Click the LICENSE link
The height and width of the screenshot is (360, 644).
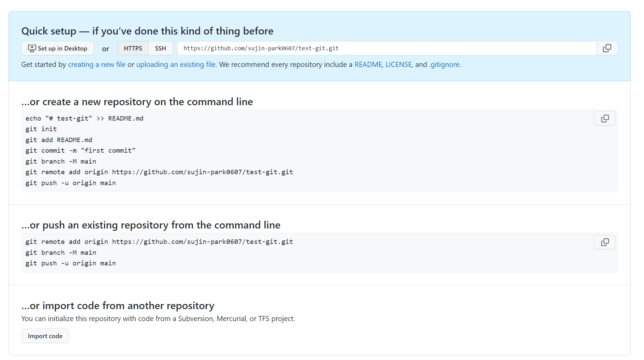398,65
